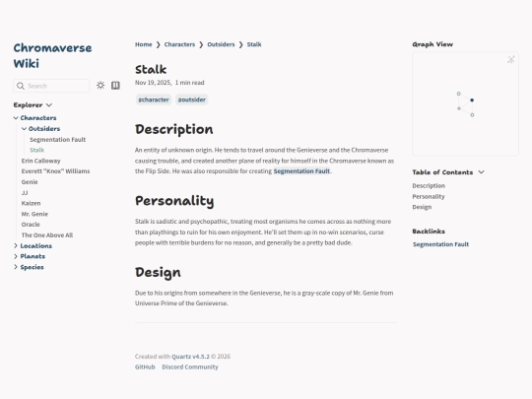Expand the Planets folder

(16, 256)
